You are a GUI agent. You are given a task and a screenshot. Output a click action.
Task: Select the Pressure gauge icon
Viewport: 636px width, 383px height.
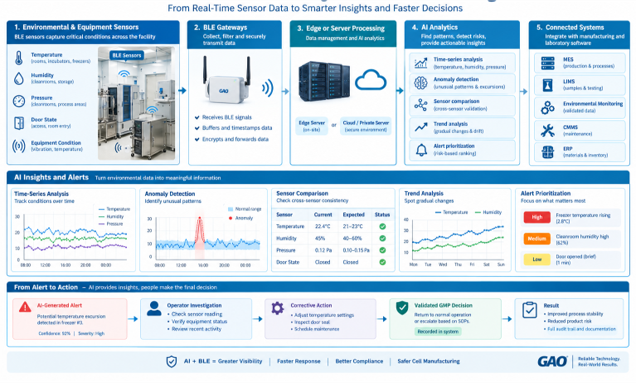(x=19, y=101)
